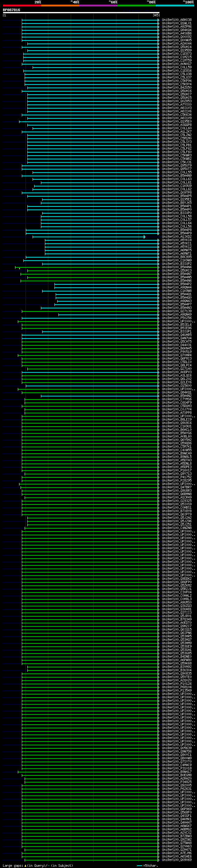Click the 345 query length marker
This screenshot has width=197, height=868.
[155, 15]
